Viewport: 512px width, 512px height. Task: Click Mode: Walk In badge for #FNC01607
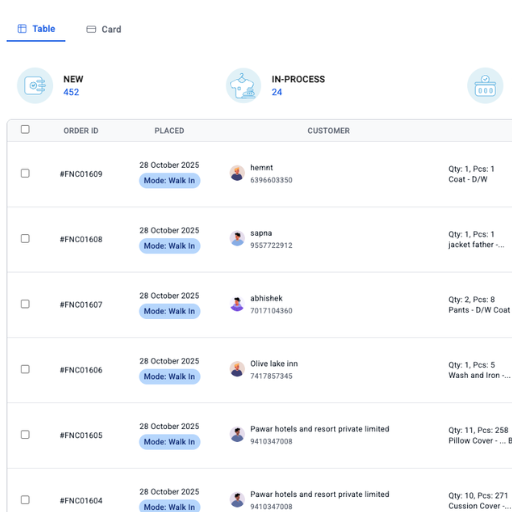click(169, 311)
